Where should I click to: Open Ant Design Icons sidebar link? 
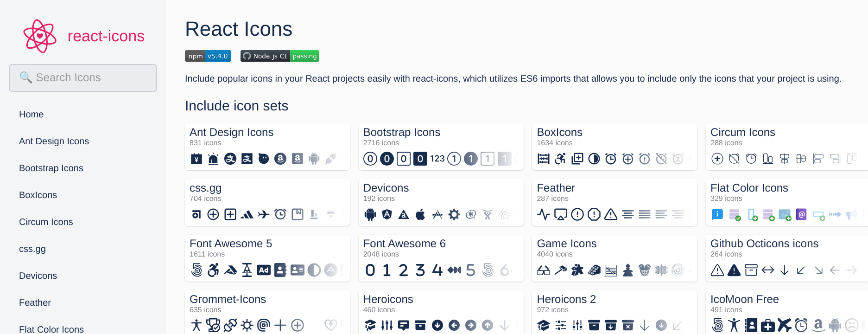(x=54, y=141)
